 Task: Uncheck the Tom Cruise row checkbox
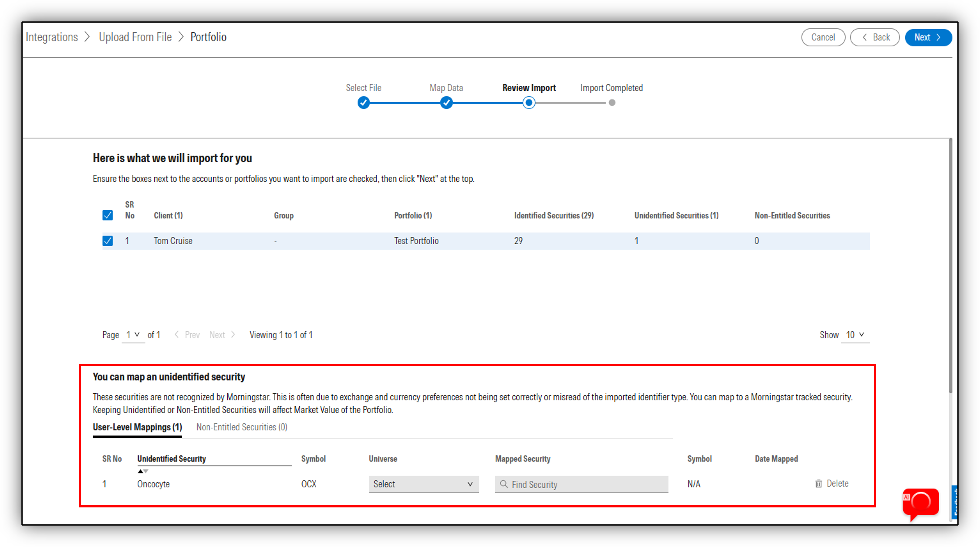108,241
